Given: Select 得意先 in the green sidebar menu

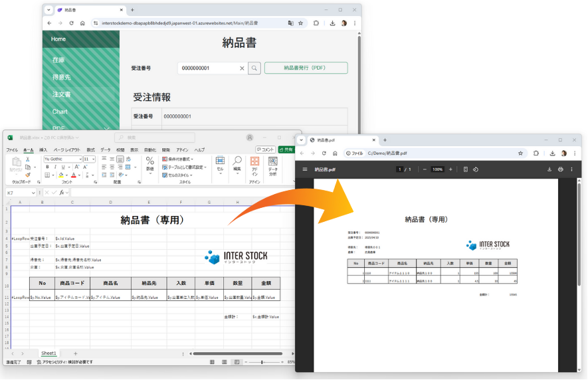Looking at the screenshot, I should [62, 77].
